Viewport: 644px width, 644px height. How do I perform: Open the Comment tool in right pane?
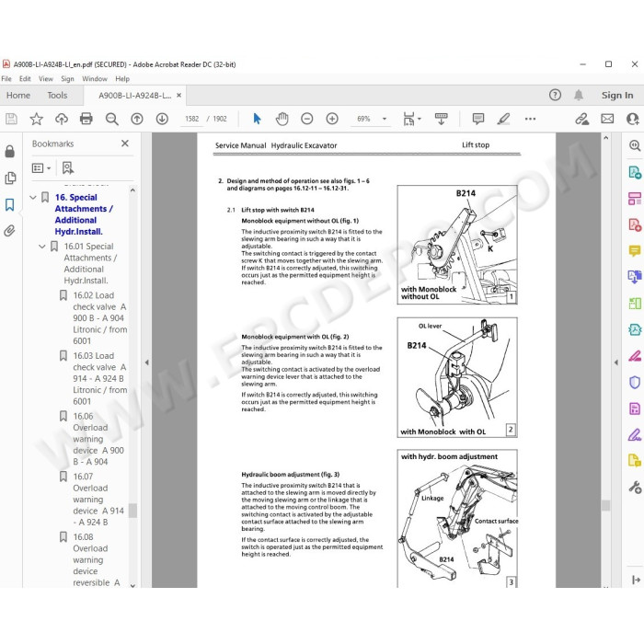click(x=635, y=250)
